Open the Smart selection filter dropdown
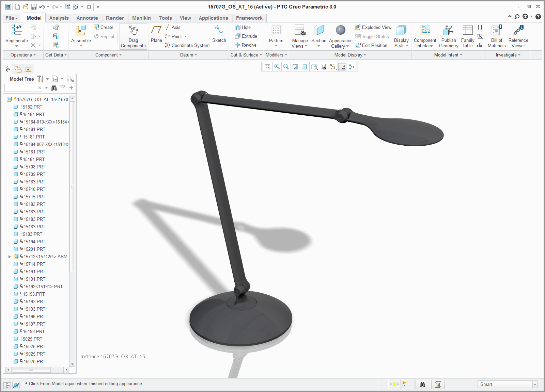 pos(535,385)
